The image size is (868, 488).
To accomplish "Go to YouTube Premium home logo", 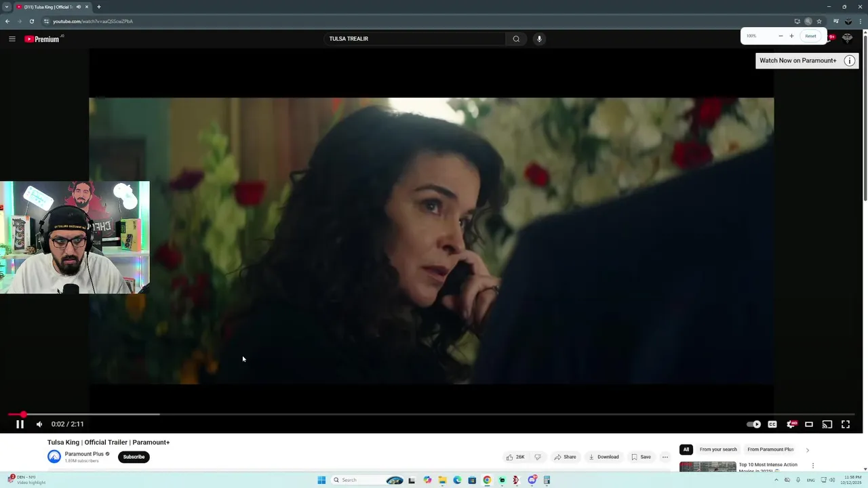I will tap(42, 39).
